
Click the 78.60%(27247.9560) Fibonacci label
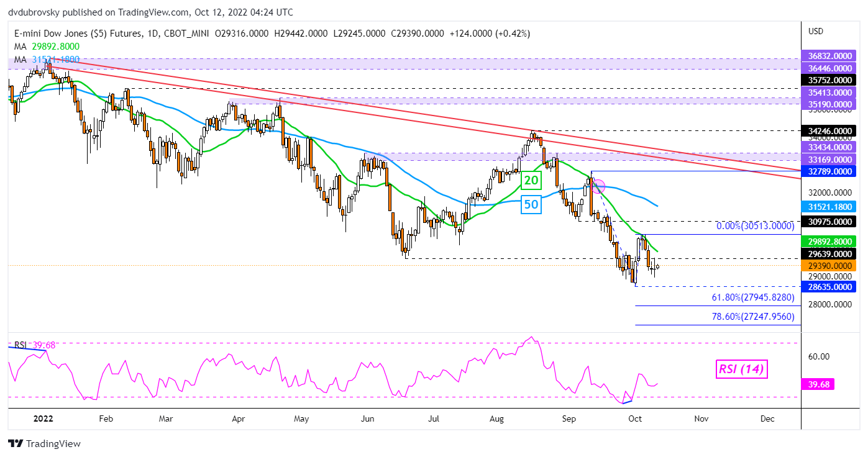753,317
